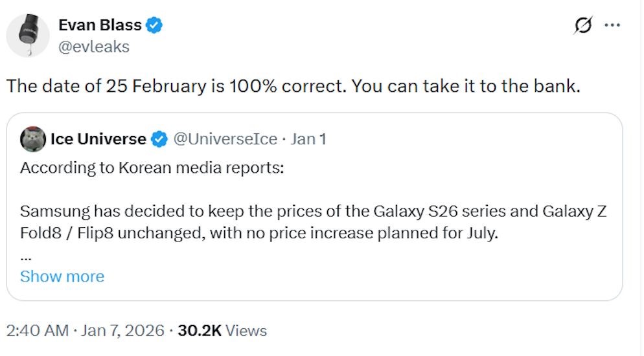Click empty area inside quoted tweet card

[x=389, y=272]
